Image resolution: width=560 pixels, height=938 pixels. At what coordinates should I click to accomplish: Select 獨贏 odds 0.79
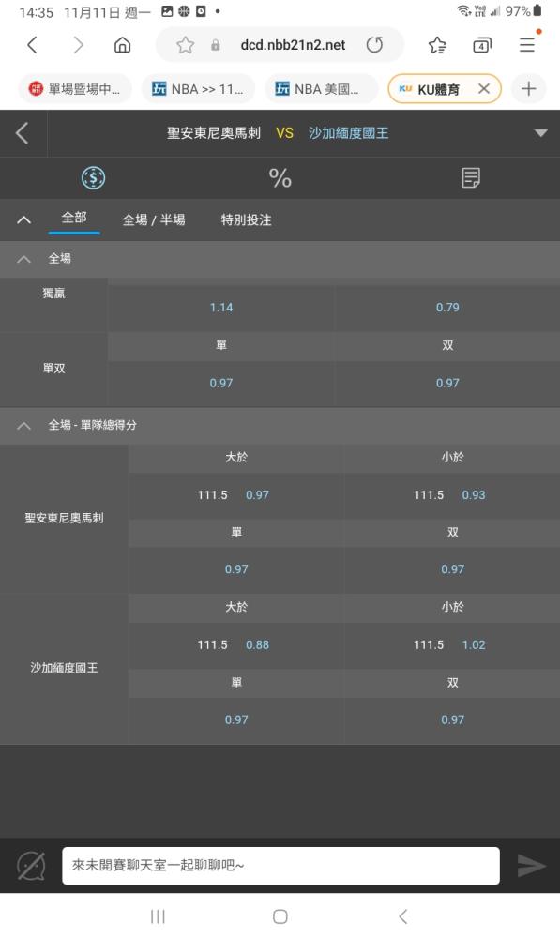(447, 308)
